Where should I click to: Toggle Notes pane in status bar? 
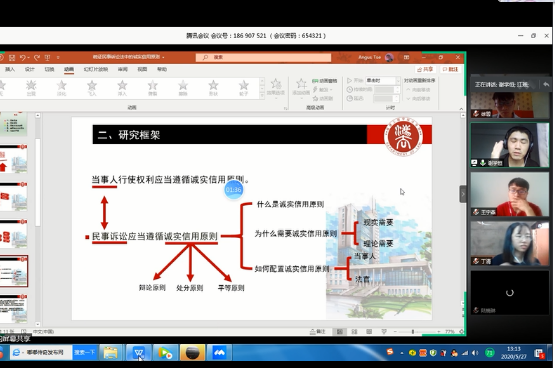pos(317,331)
